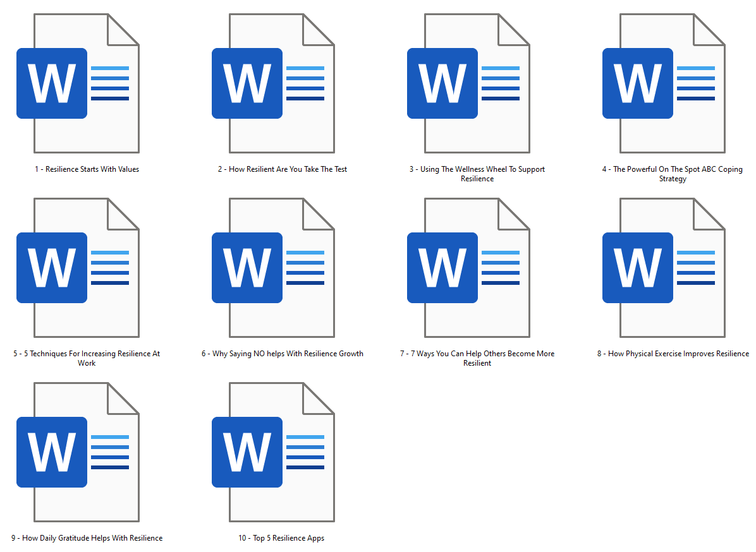Click the label '4 - The Powerful On The Spot ABC'
Image resolution: width=756 pixels, height=552 pixels.
(672, 169)
